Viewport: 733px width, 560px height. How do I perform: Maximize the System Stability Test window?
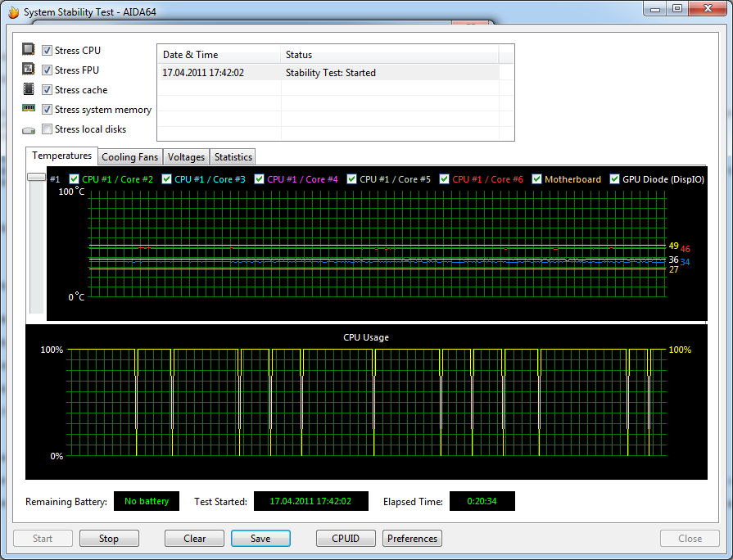tap(677, 9)
